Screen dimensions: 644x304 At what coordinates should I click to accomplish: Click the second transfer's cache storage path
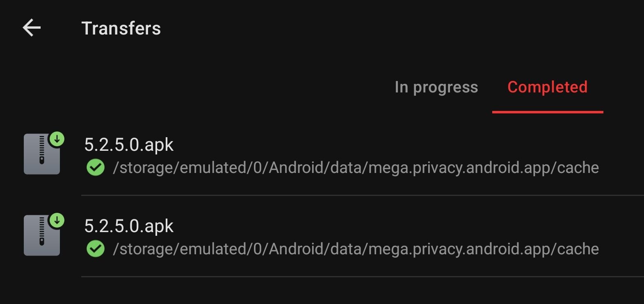click(356, 249)
